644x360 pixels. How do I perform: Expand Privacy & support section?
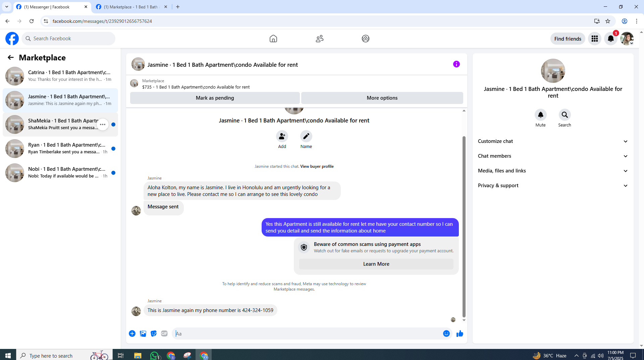(x=553, y=186)
